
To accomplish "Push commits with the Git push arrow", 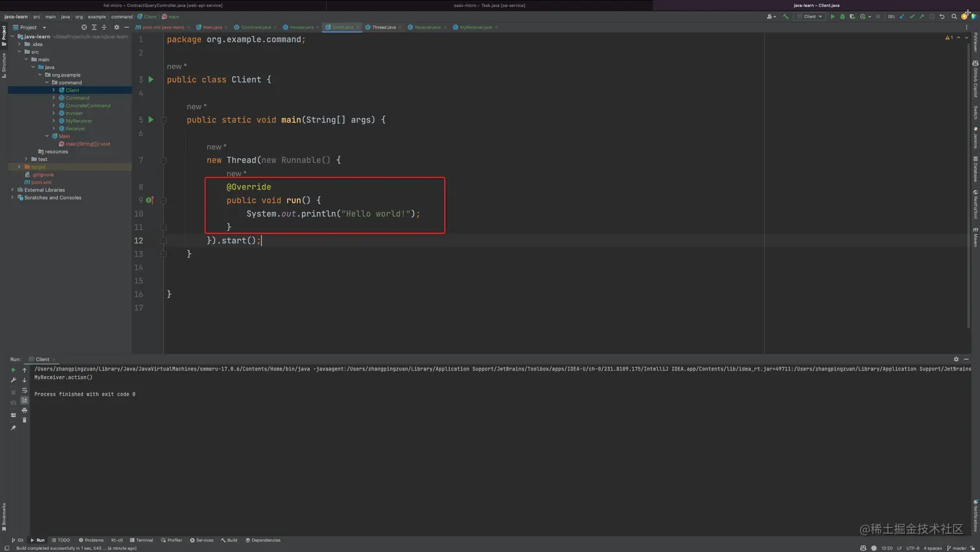I will (x=922, y=17).
